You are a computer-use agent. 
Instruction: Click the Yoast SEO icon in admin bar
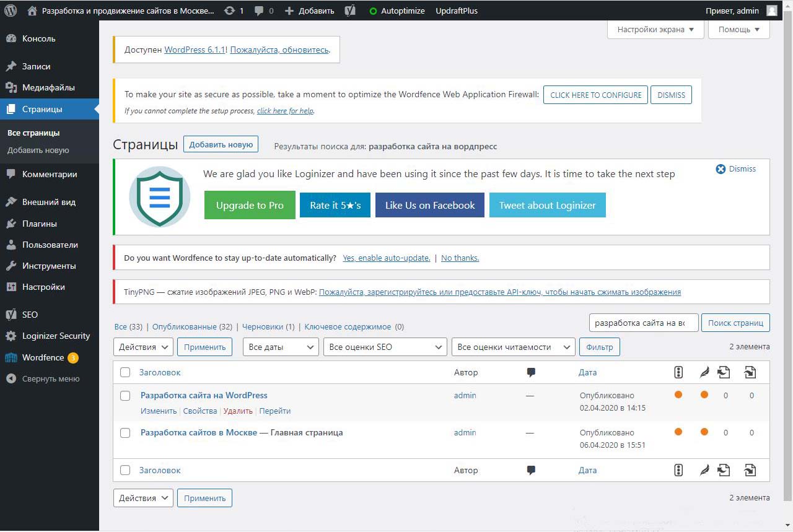click(x=350, y=11)
